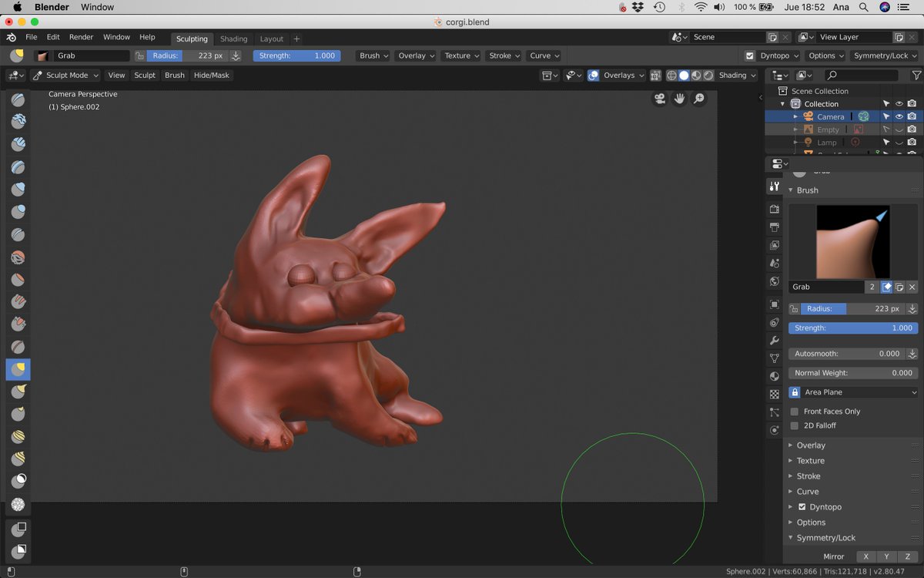This screenshot has height=578, width=924.
Task: Open the Area Plane dropdown
Action: point(860,392)
